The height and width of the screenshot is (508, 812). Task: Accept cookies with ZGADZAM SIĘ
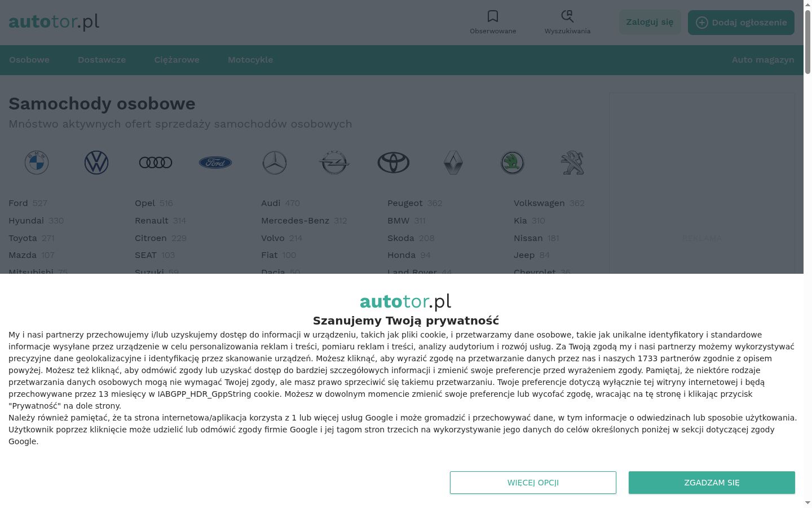click(x=712, y=483)
